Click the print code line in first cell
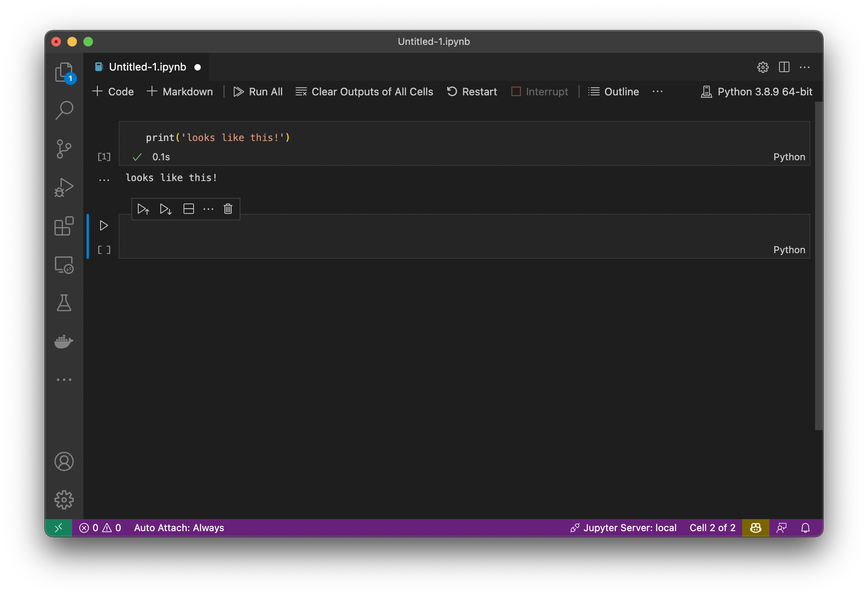 coord(218,138)
